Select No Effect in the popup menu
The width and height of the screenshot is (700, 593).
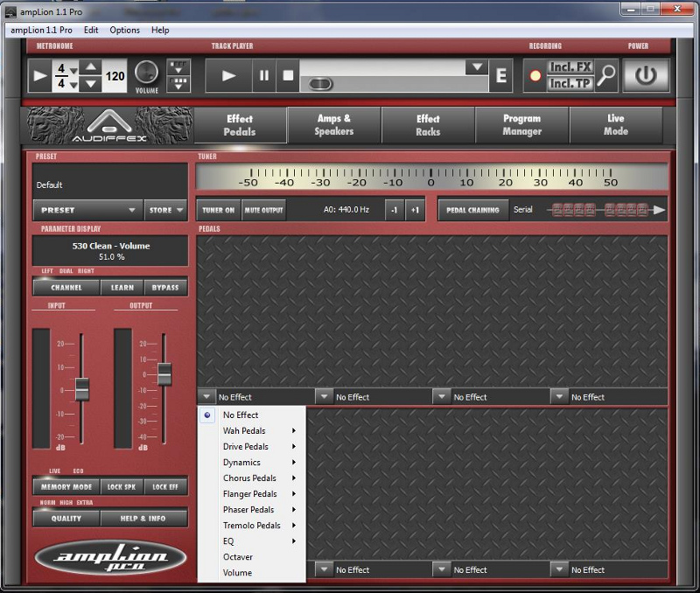pos(252,415)
